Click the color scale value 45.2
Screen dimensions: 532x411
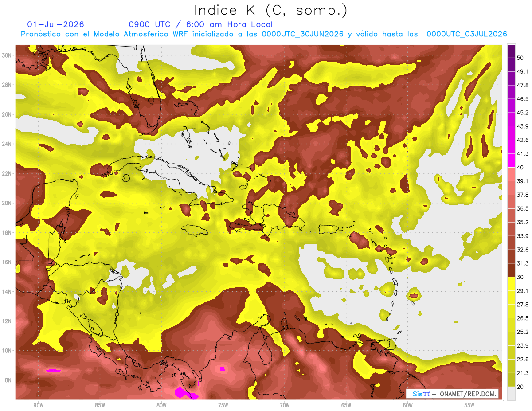coord(523,113)
